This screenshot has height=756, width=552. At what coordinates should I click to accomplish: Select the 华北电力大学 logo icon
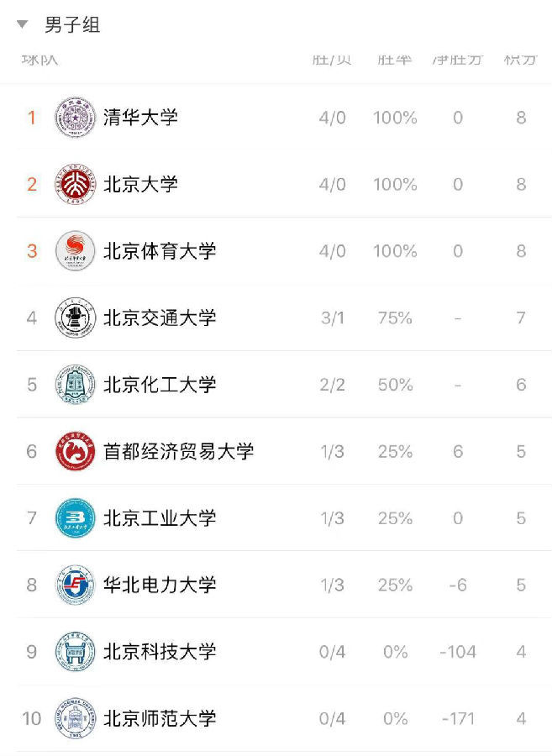[75, 585]
